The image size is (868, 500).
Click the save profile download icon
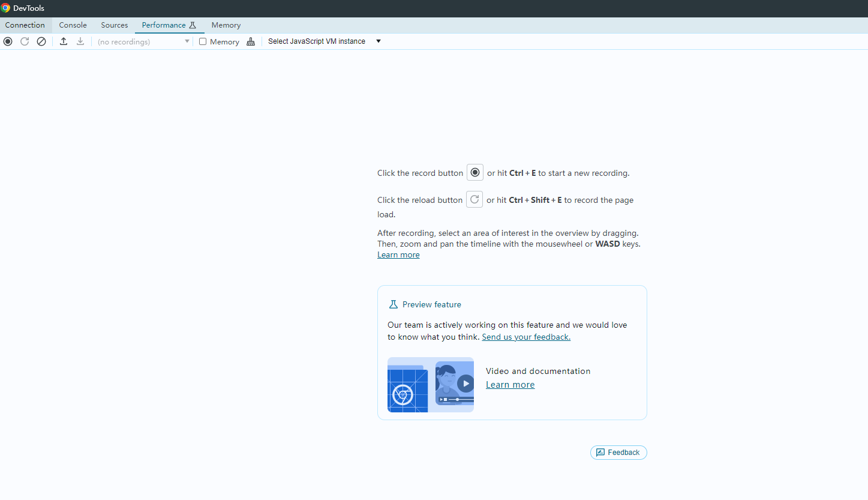(80, 41)
